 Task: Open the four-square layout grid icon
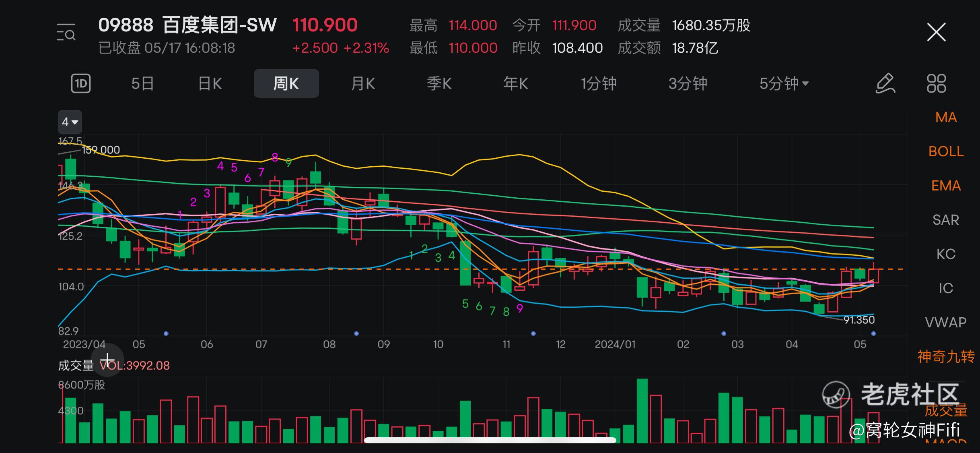coord(936,84)
